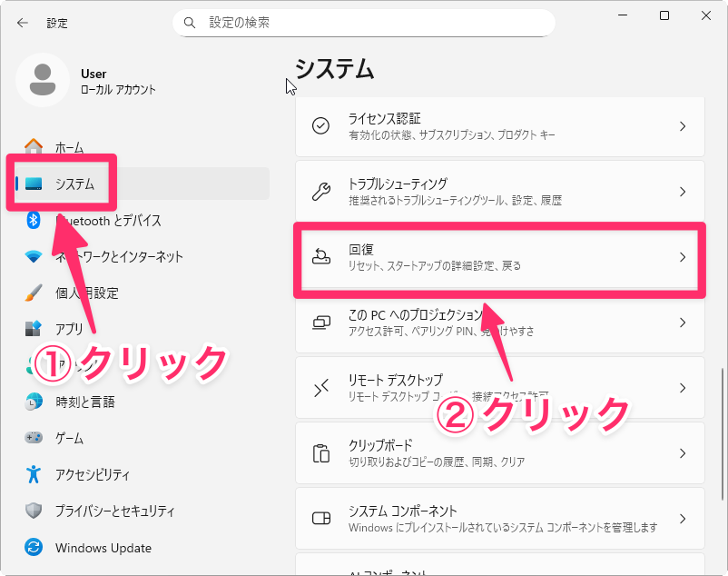This screenshot has height=576, width=728.
Task: Click the User profile avatar
Action: point(42,80)
